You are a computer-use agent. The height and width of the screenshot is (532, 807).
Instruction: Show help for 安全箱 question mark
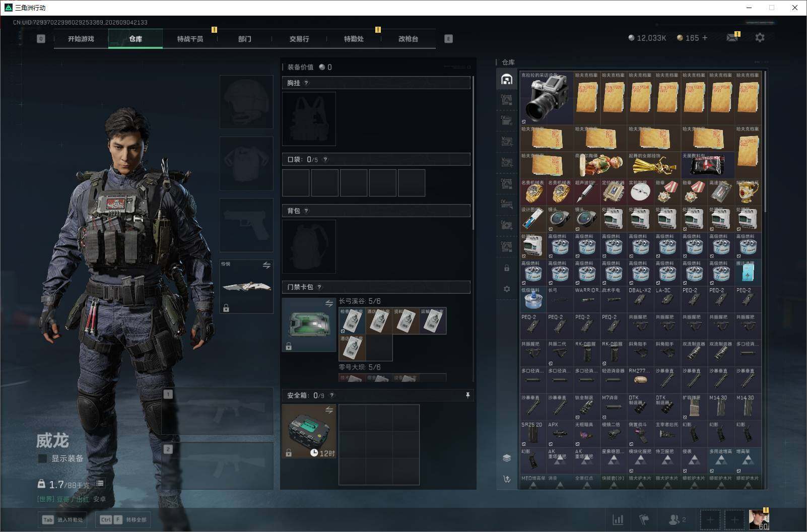331,396
